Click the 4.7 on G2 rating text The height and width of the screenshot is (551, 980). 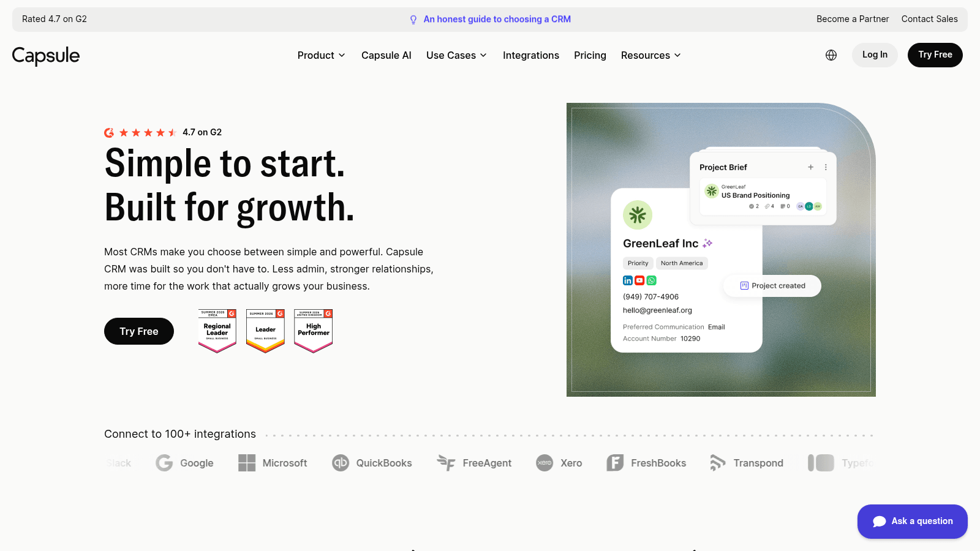(x=202, y=132)
